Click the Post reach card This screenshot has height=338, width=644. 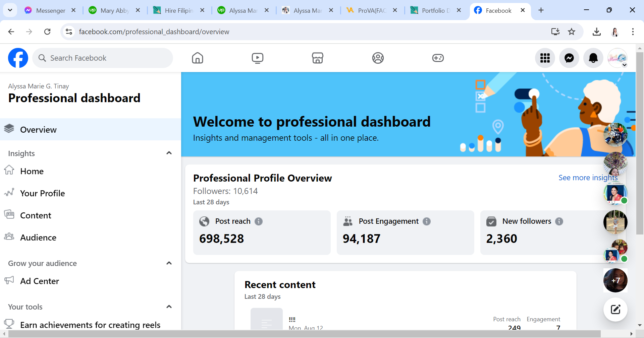coord(262,232)
